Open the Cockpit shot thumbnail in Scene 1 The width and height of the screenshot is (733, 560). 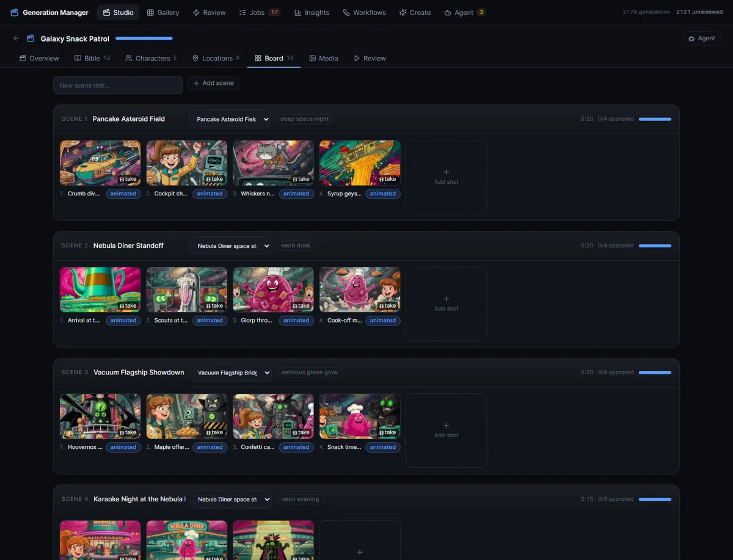point(187,163)
